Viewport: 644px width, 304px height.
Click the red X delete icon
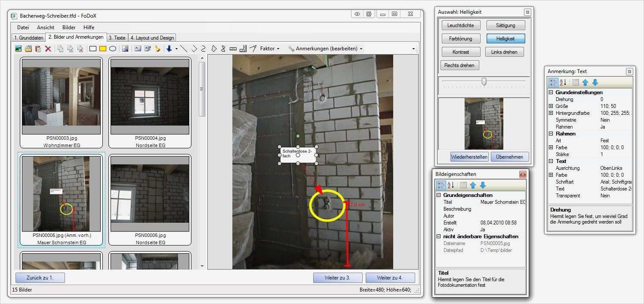pyautogui.click(x=48, y=49)
